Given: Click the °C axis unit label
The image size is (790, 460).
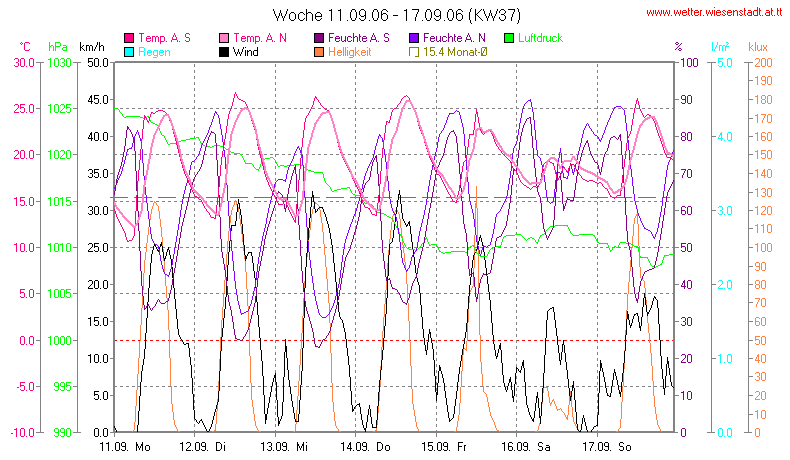Looking at the screenshot, I should [25, 47].
